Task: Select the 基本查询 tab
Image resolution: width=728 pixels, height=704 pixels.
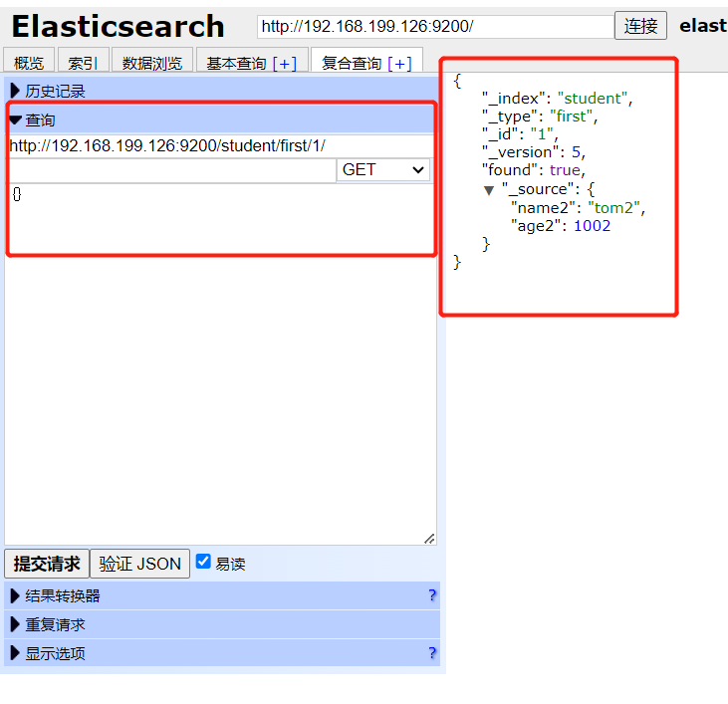Action: (x=236, y=63)
